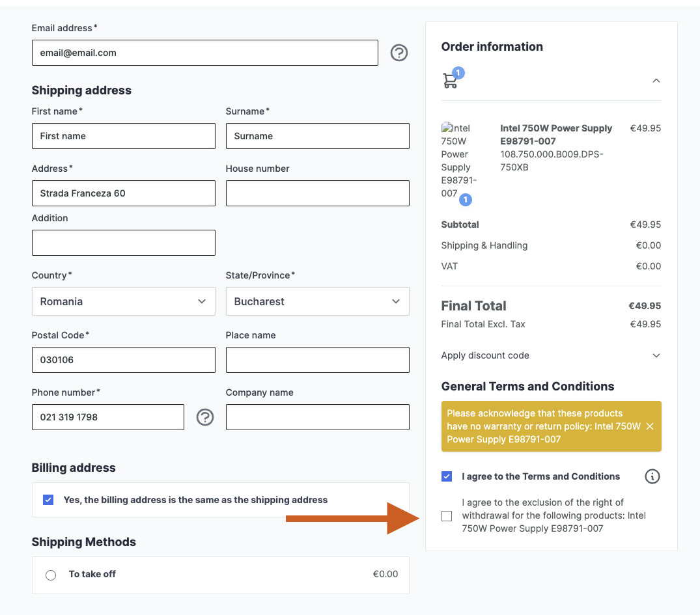The image size is (700, 615).
Task: Expand the Apply discount code section
Action: [x=656, y=355]
